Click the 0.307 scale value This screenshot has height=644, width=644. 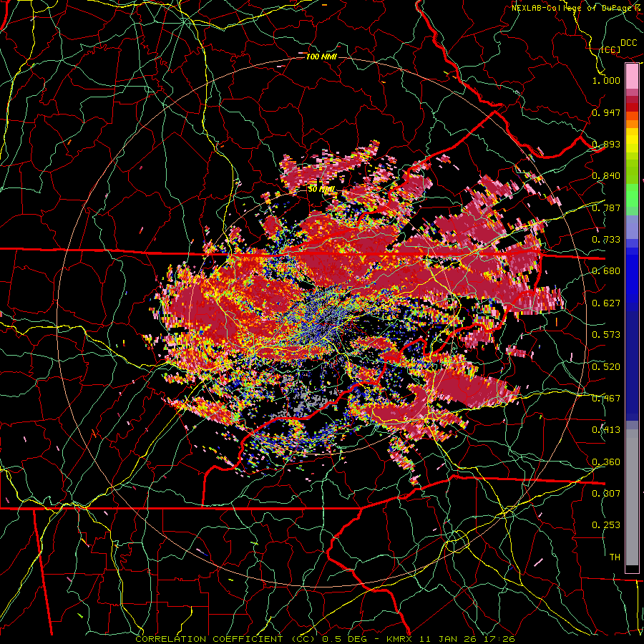click(x=606, y=493)
